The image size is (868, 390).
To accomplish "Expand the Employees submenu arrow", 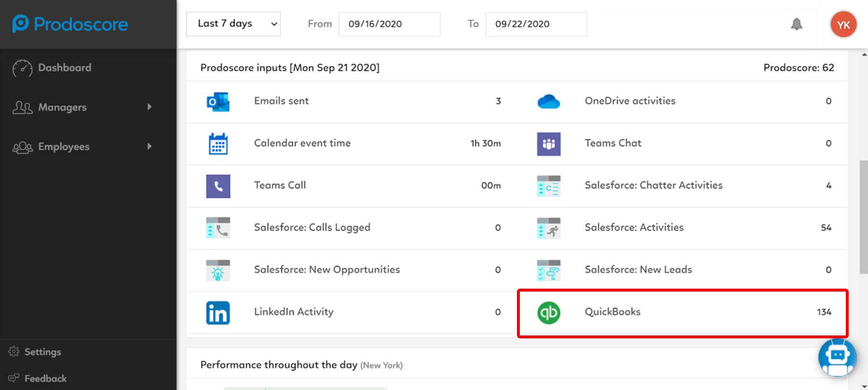I will pyautogui.click(x=149, y=146).
